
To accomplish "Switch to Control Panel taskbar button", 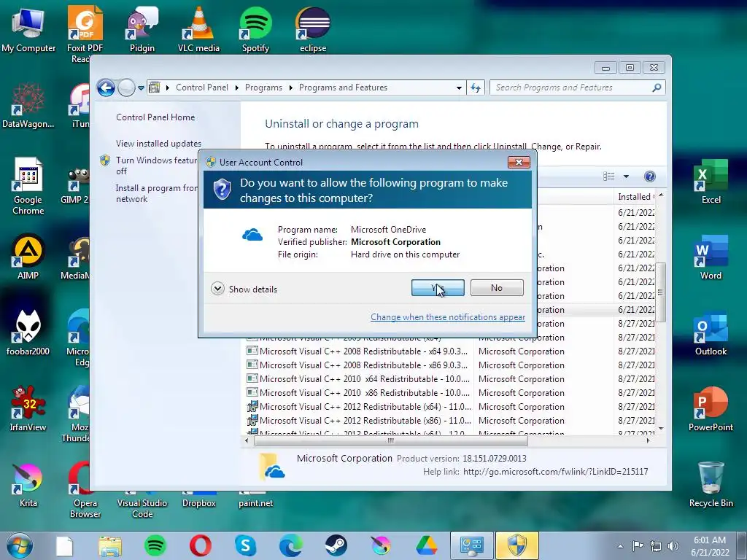I will click(472, 545).
